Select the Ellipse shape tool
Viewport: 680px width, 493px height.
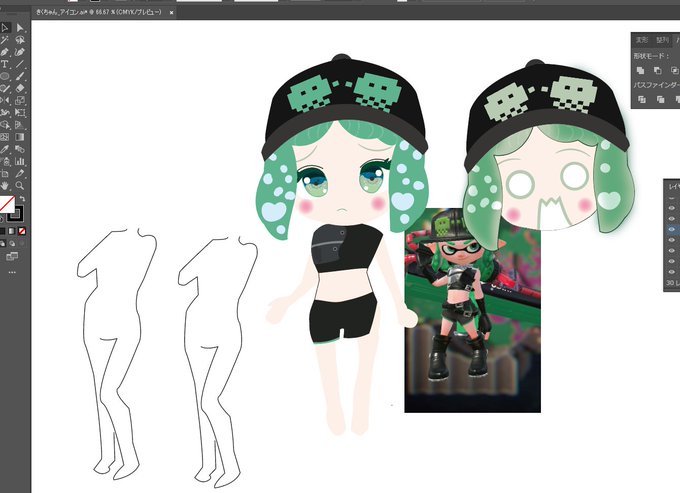coord(5,76)
